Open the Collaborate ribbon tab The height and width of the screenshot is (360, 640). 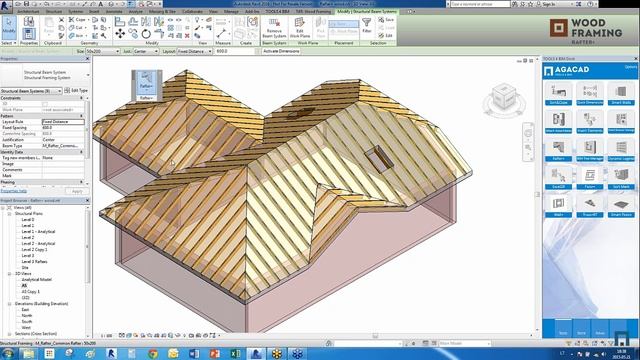pyautogui.click(x=192, y=11)
